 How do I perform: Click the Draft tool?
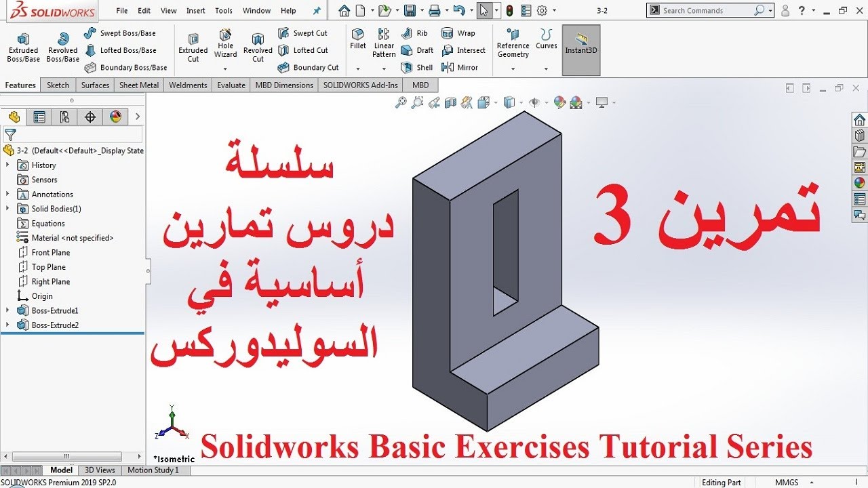pos(417,50)
